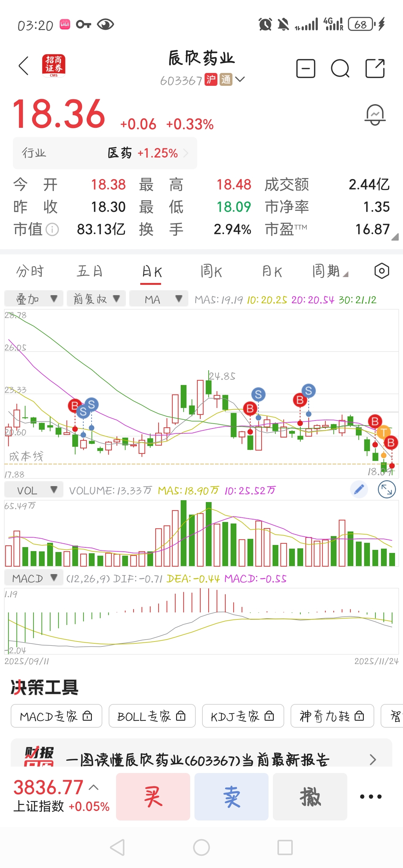Tap the 最高 18.48 value
Viewport: 403px width, 868px height.
click(x=234, y=185)
